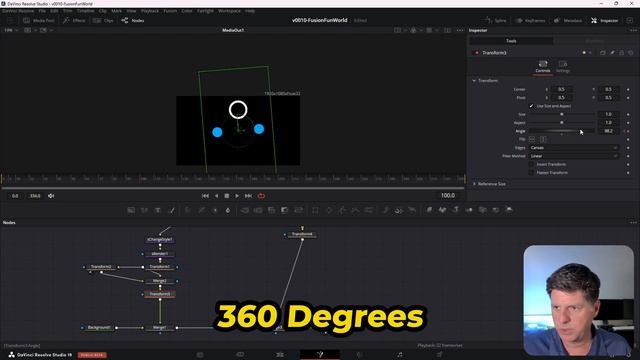This screenshot has height=360, width=640.
Task: Toggle vertical Flip button
Action: click(543, 139)
